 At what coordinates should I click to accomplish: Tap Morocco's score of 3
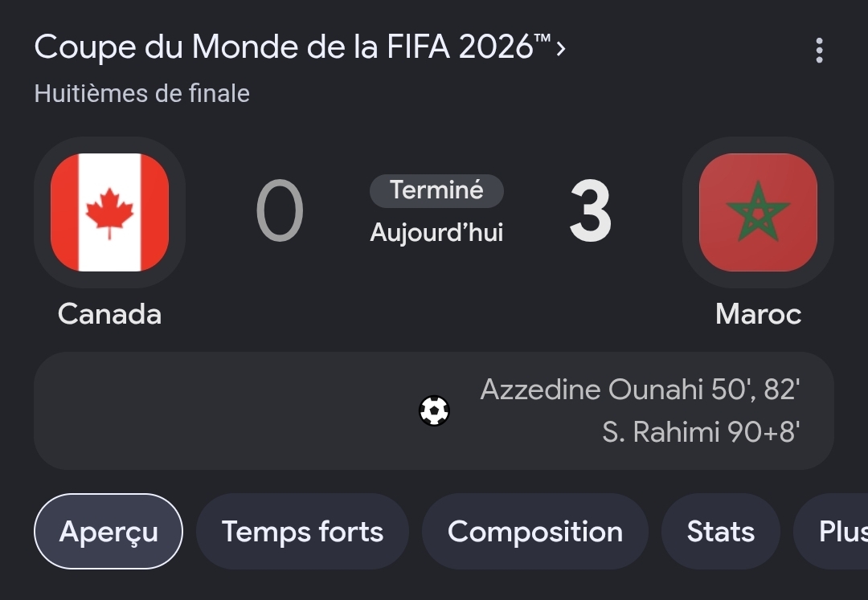tap(590, 210)
